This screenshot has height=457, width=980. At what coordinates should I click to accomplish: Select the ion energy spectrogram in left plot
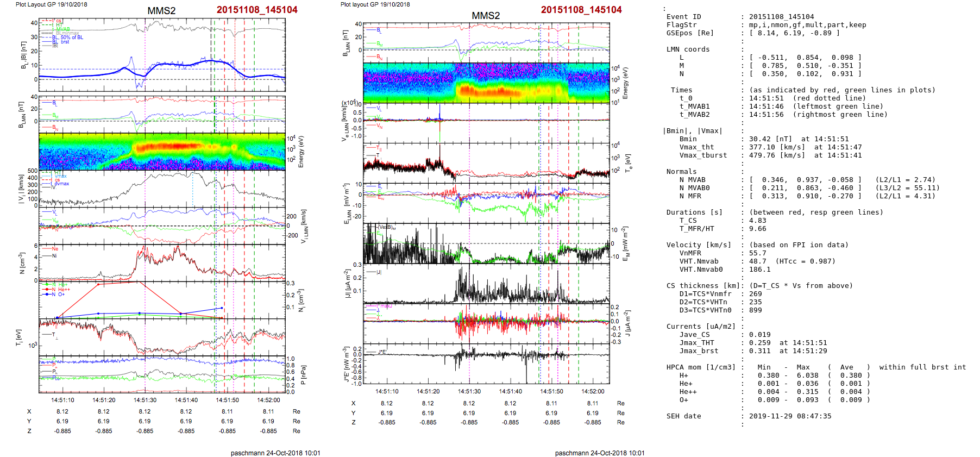[162, 152]
